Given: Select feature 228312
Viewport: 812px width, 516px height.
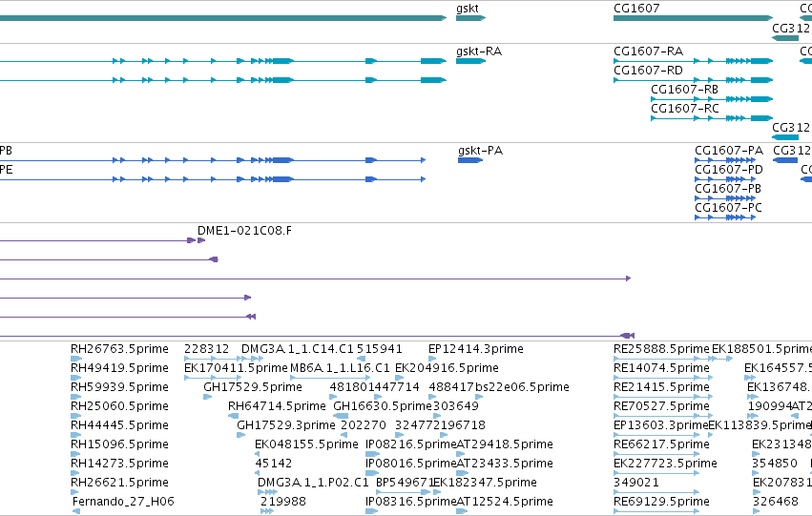Looking at the screenshot, I should 207,349.
